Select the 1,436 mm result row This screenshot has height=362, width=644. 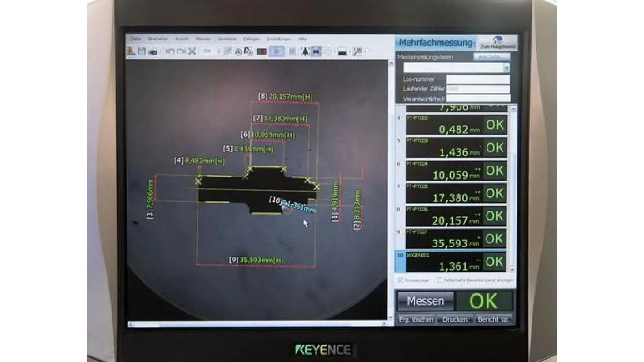451,147
